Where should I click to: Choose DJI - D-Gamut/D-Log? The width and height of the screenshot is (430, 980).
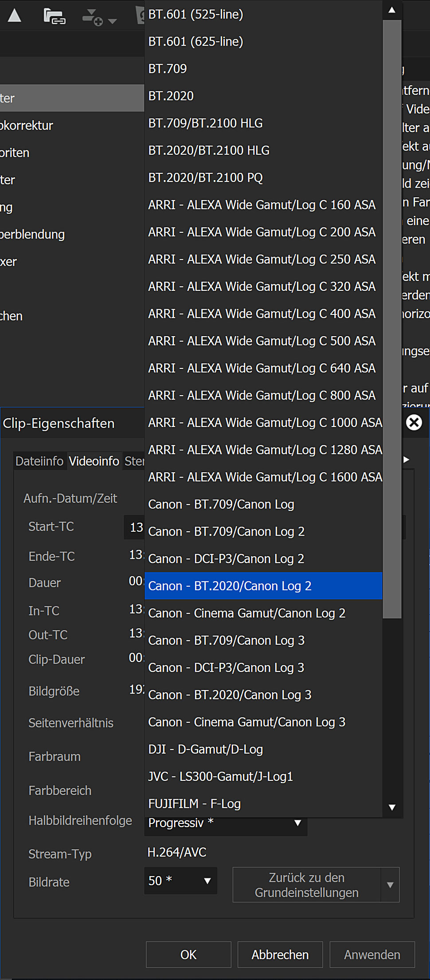[x=263, y=749]
